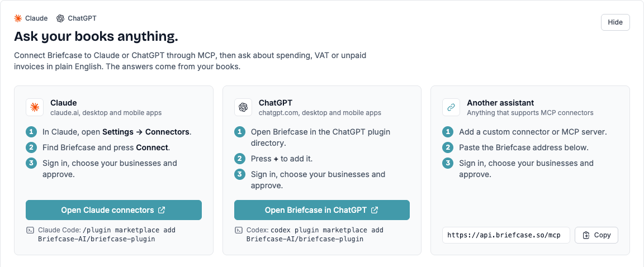Open Claude connectors
This screenshot has height=267, width=644.
114,210
